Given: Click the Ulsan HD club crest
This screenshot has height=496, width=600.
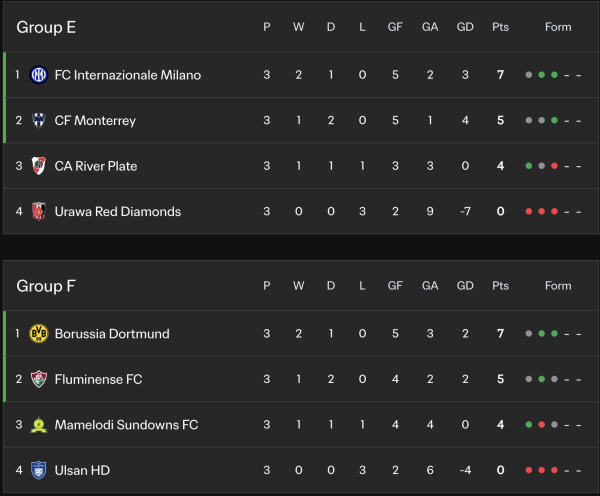Looking at the screenshot, I should point(39,470).
